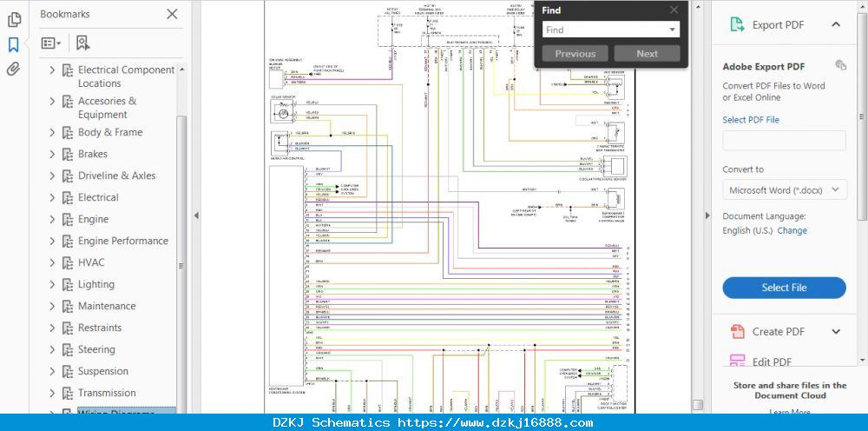868x431 pixels.
Task: Click the bookmark icon beside HVAC
Action: 68,262
